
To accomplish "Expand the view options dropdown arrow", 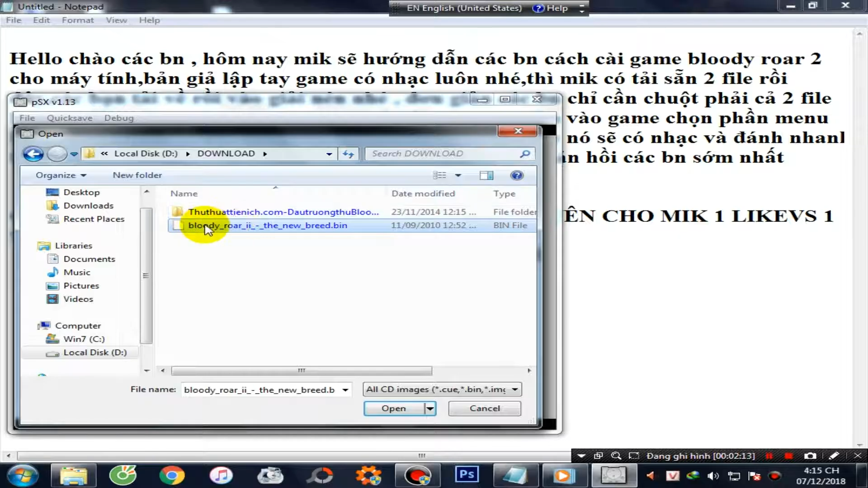I will 458,175.
